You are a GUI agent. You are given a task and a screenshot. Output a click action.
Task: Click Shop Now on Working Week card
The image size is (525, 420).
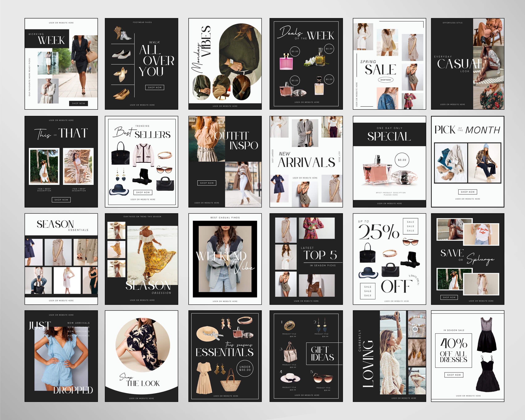(x=78, y=104)
